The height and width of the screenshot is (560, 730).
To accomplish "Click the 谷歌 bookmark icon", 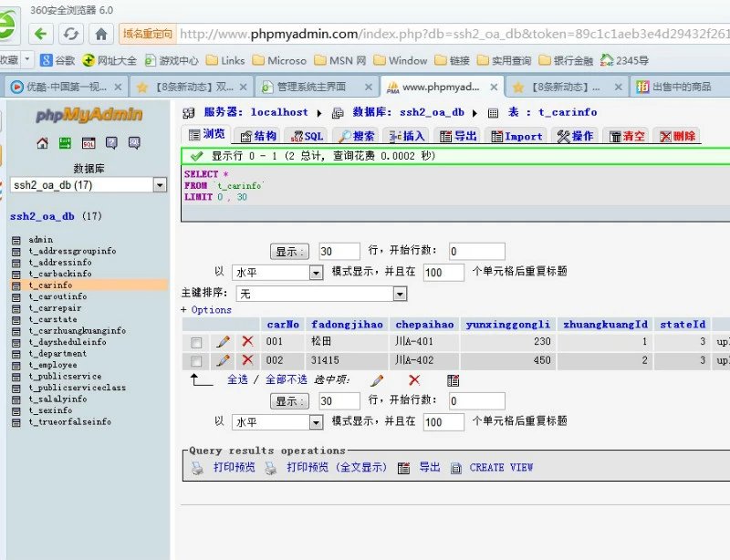I will (46, 60).
